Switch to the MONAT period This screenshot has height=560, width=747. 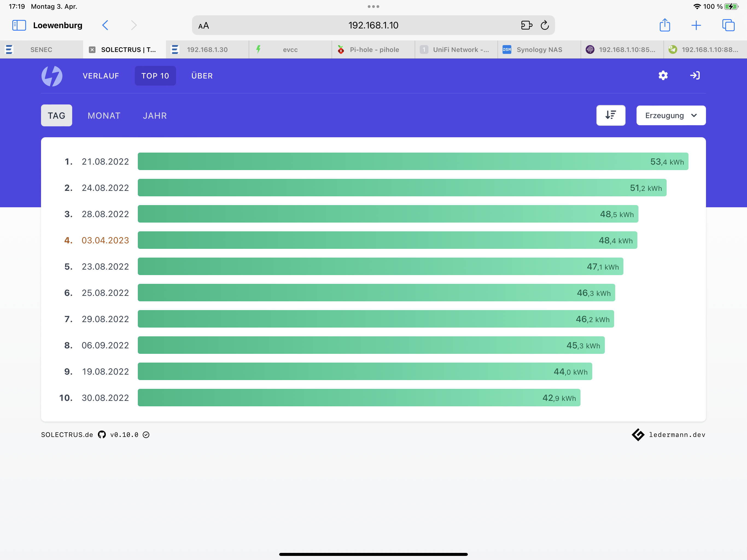click(x=104, y=115)
